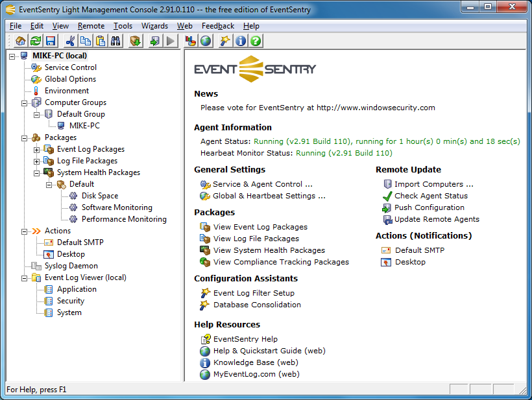
Task: Open Global & Heartbeat Settings link
Action: click(x=269, y=196)
